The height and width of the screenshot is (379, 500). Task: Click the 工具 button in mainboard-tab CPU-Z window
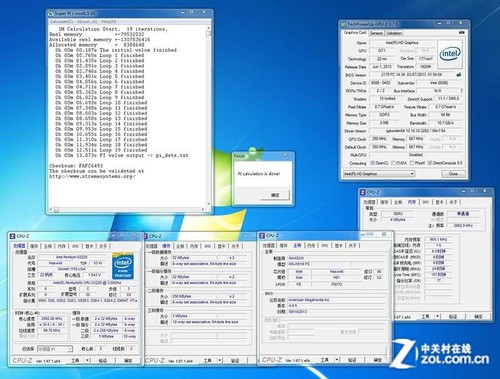(x=324, y=360)
